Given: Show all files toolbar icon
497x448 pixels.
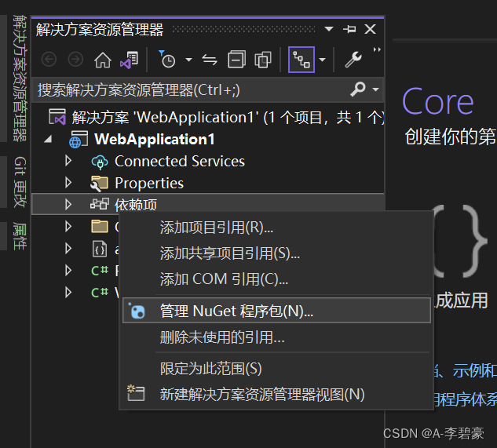Looking at the screenshot, I should 263,60.
